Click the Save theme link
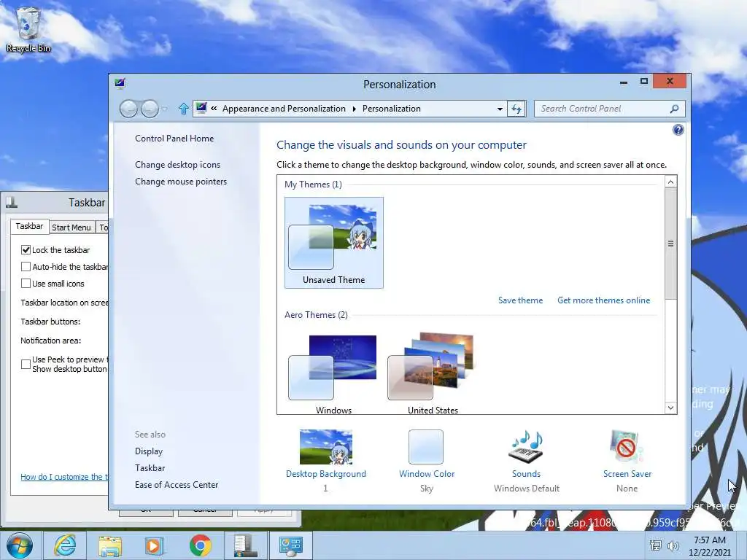This screenshot has width=747, height=560. (x=520, y=300)
